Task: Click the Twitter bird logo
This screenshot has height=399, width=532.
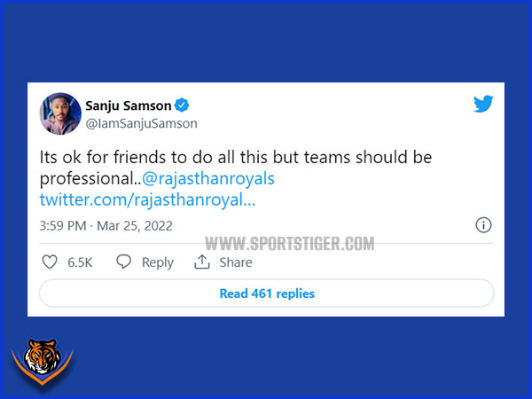Action: [483, 104]
